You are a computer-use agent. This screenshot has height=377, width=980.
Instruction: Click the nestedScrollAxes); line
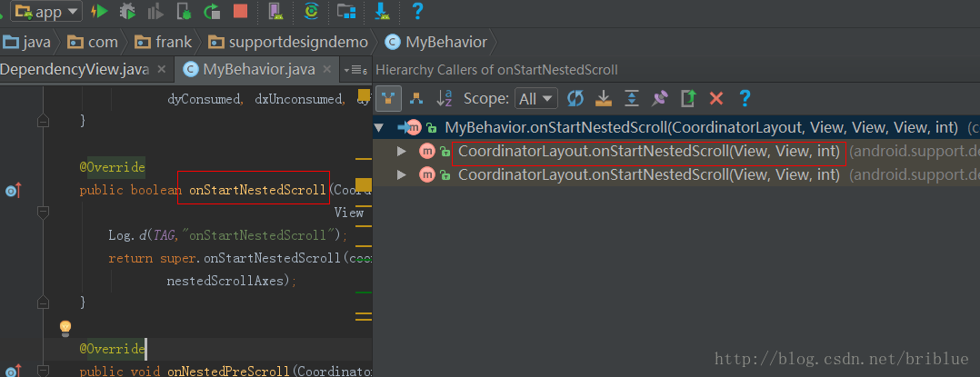pyautogui.click(x=231, y=281)
